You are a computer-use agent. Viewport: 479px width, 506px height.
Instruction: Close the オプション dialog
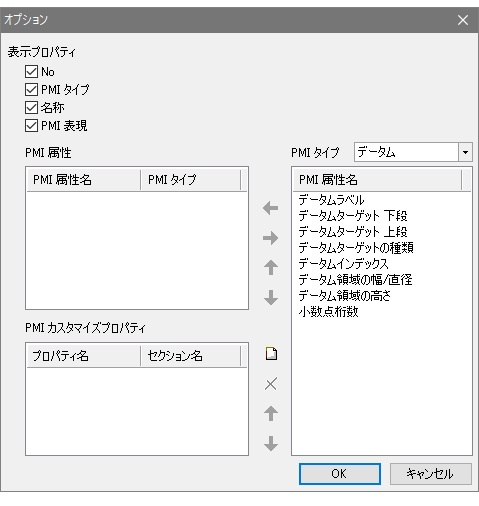click(x=463, y=20)
